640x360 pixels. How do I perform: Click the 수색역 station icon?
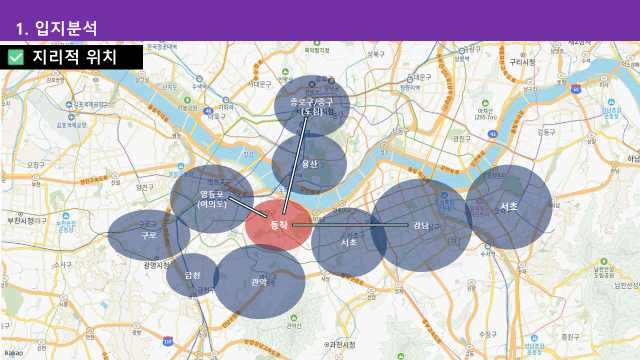tap(199, 79)
